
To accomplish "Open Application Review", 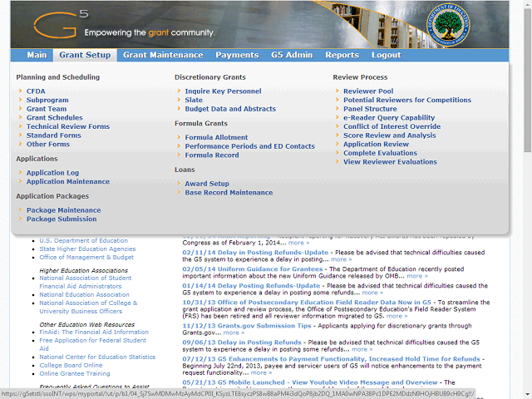I will (x=376, y=144).
